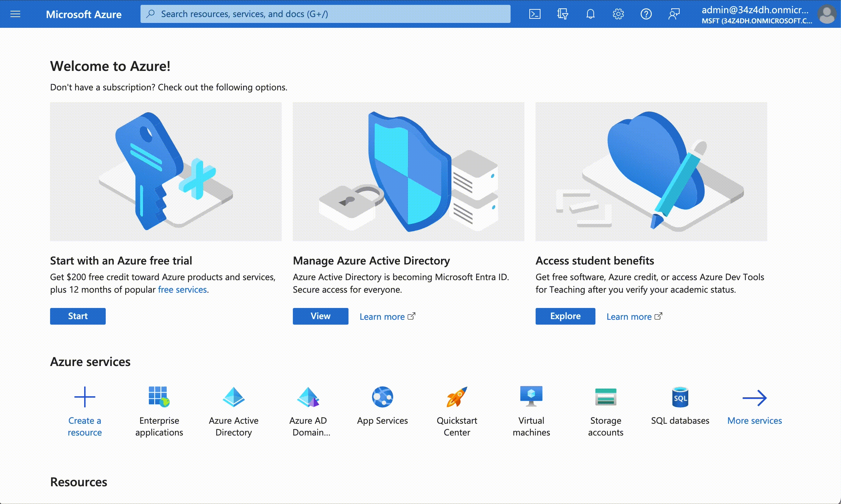The image size is (841, 504).
Task: Open Azure Active Directory icon
Action: [x=234, y=397]
